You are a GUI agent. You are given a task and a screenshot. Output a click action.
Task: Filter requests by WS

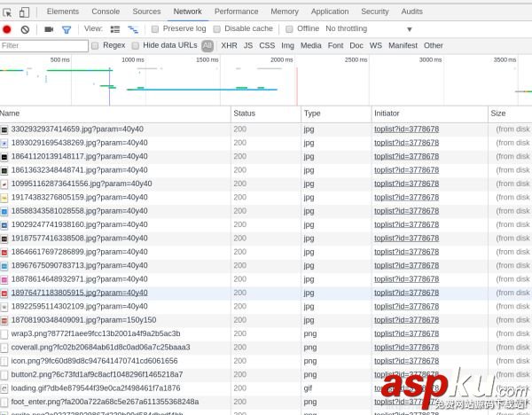[x=376, y=45]
